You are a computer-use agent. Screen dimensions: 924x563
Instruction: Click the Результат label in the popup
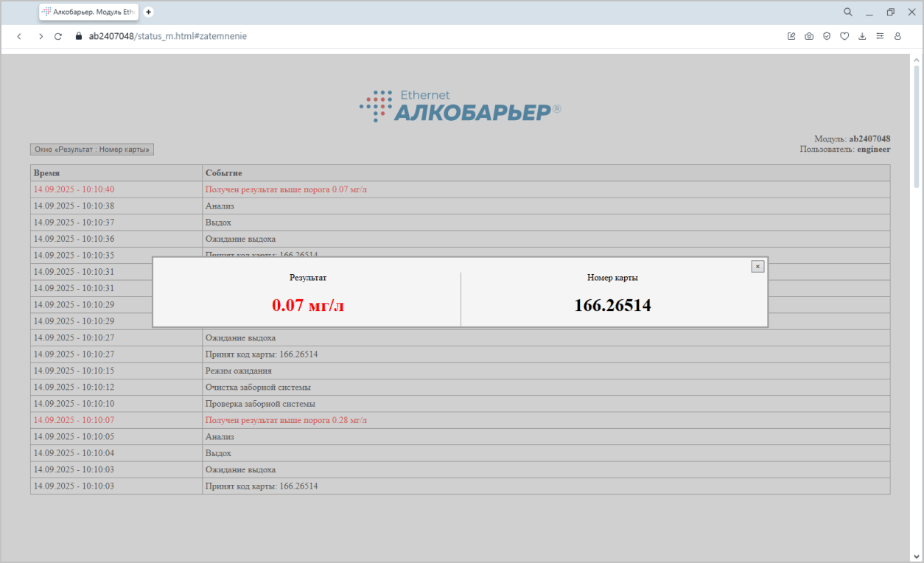(x=308, y=278)
